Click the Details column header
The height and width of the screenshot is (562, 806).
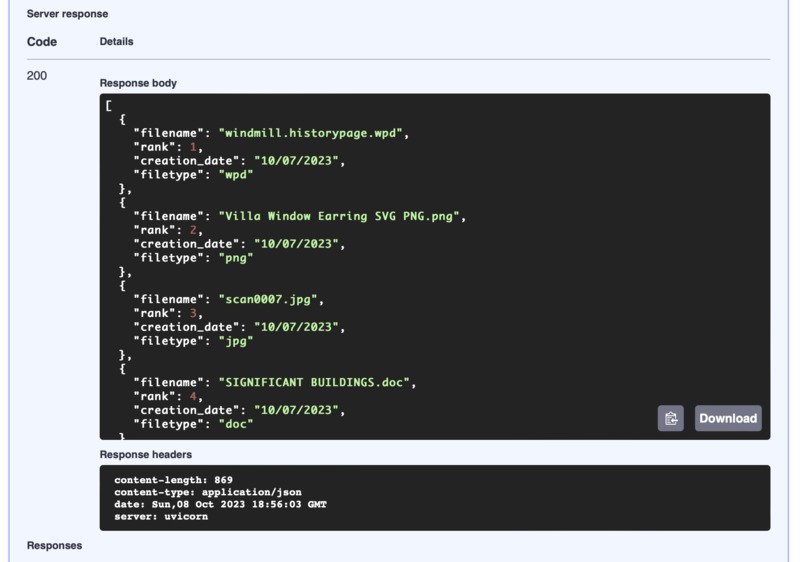[116, 42]
